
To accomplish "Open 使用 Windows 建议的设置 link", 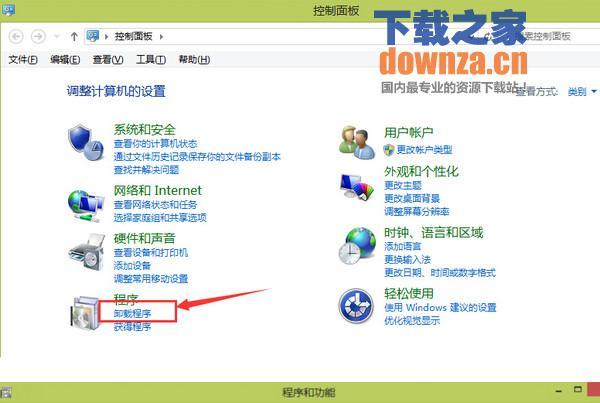I will click(x=440, y=308).
